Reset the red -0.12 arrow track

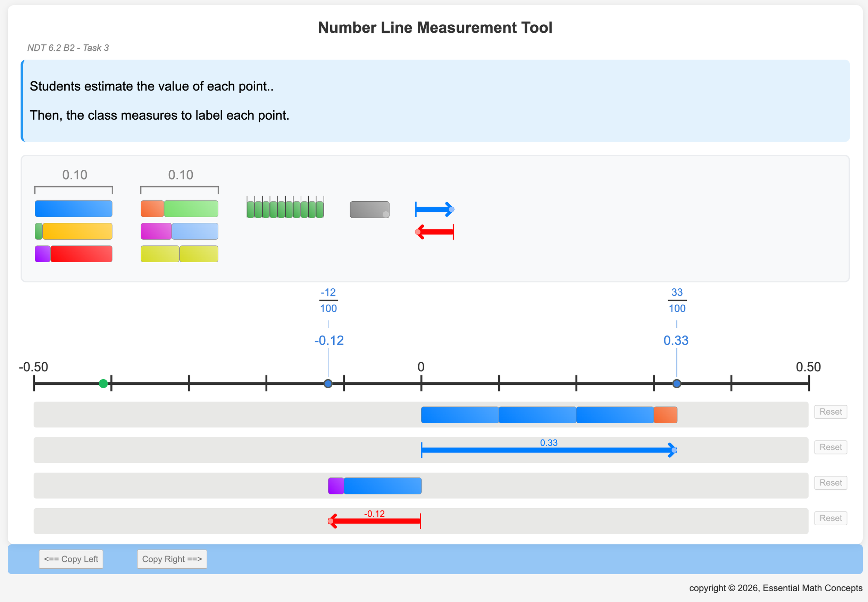point(830,518)
